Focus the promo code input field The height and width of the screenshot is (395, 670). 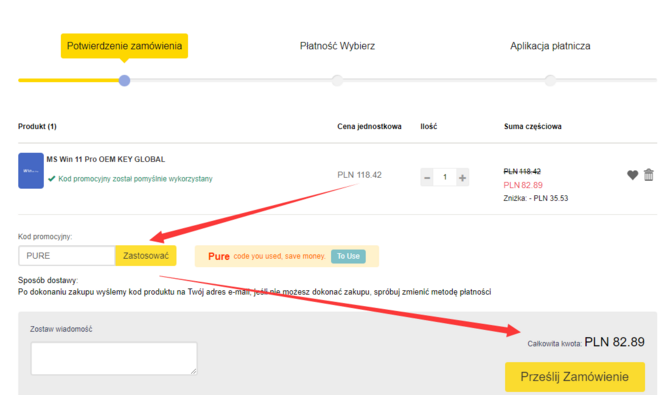[67, 256]
